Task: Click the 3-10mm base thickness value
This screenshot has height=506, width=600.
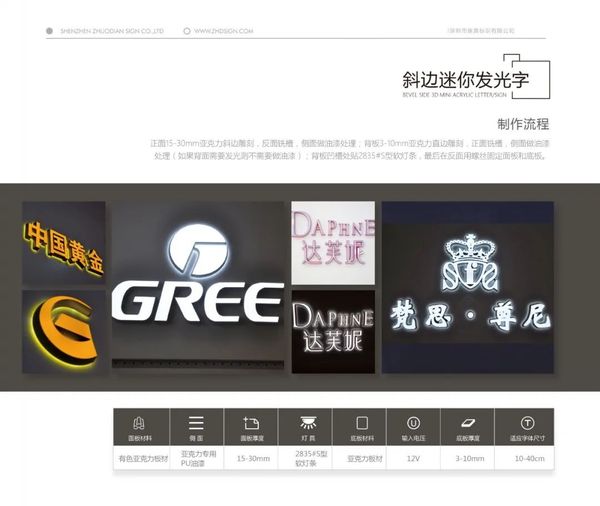Action: pos(470,459)
